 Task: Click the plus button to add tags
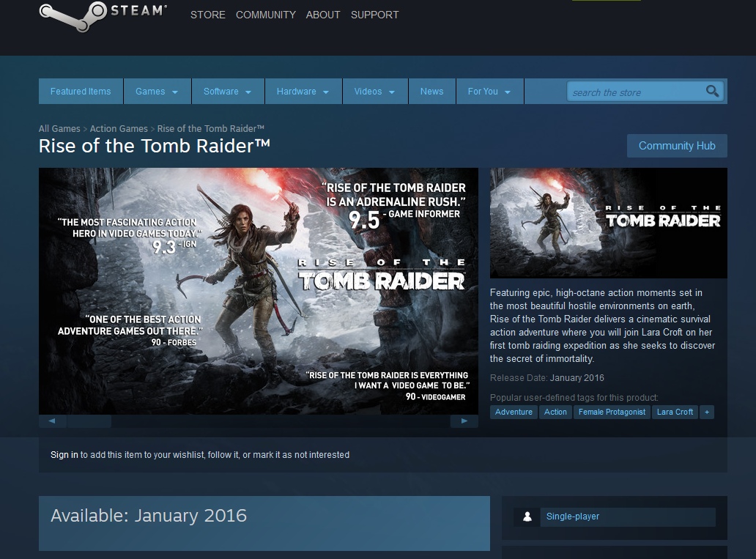coord(707,412)
